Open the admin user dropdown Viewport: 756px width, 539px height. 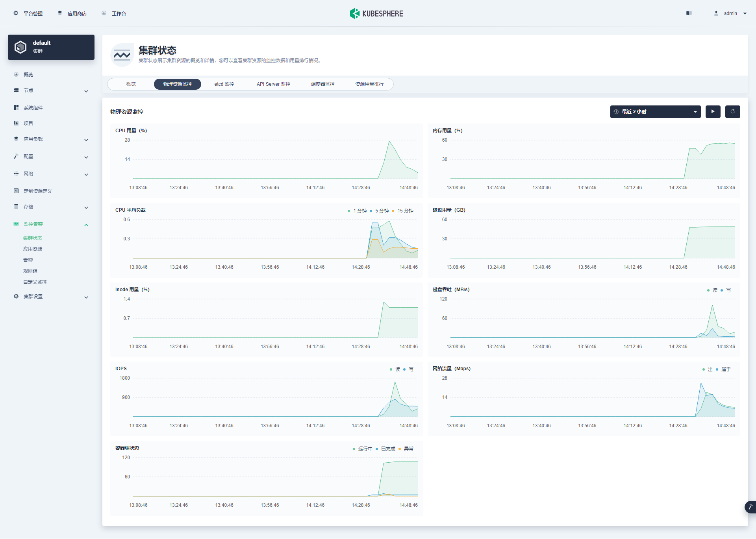point(730,13)
